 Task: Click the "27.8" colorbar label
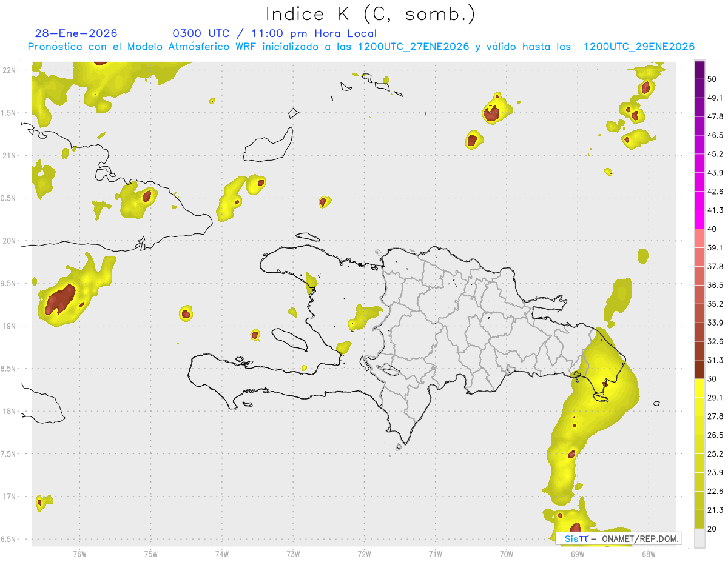[x=715, y=416]
